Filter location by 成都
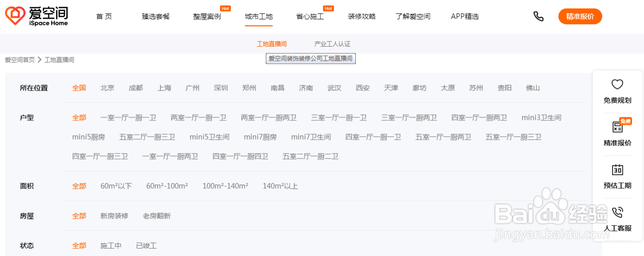The image size is (644, 256). (136, 88)
